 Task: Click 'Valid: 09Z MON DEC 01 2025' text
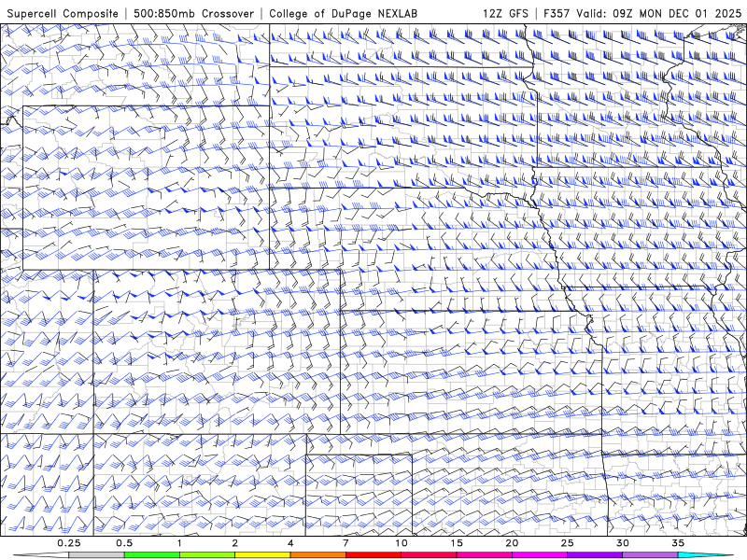click(x=659, y=13)
